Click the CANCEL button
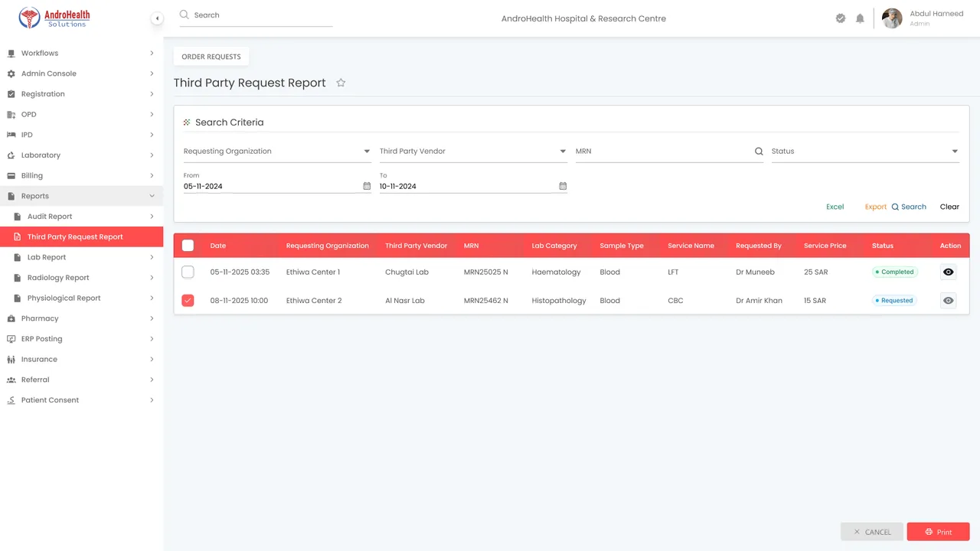Image resolution: width=980 pixels, height=551 pixels. (x=872, y=532)
